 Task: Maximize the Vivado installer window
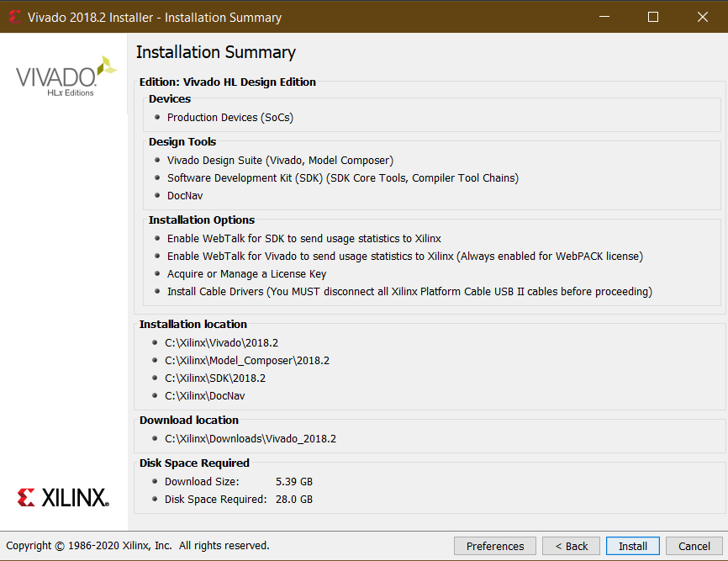click(653, 17)
